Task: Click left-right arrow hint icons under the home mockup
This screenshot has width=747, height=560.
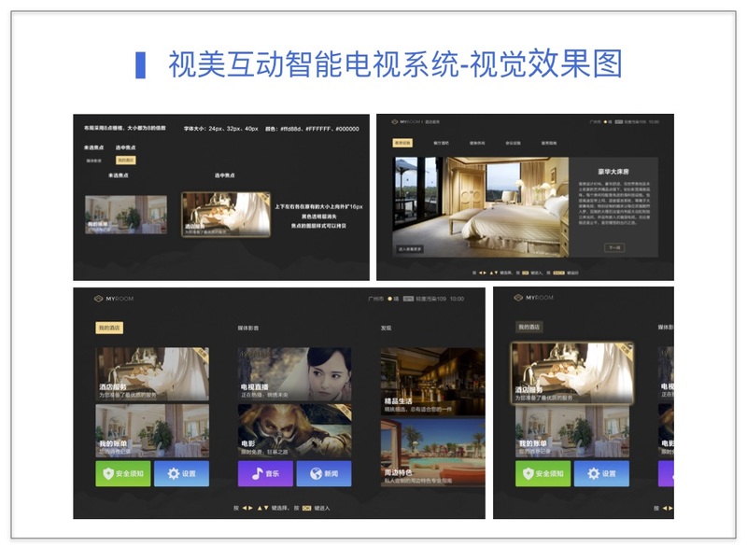Action: 247,508
